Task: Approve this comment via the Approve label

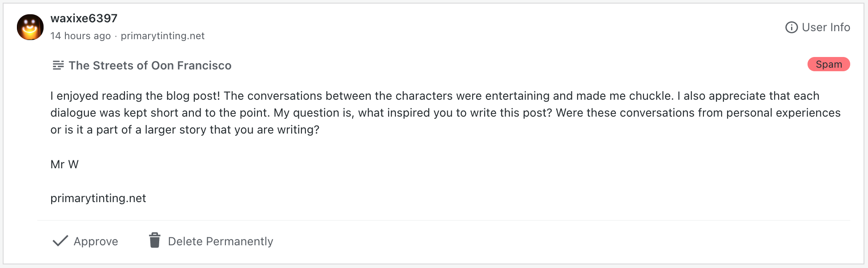Action: (x=96, y=241)
